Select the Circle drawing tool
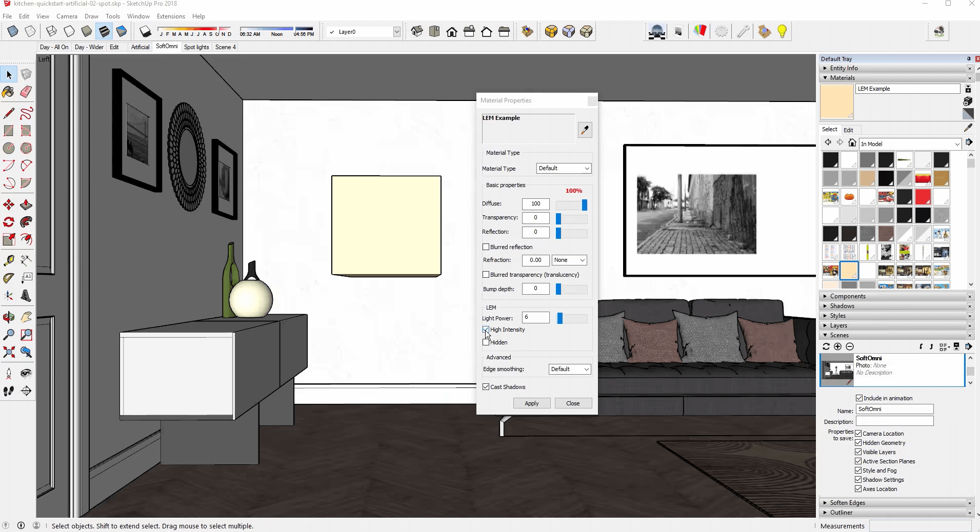Screen dimensions: 980x532 [9, 148]
